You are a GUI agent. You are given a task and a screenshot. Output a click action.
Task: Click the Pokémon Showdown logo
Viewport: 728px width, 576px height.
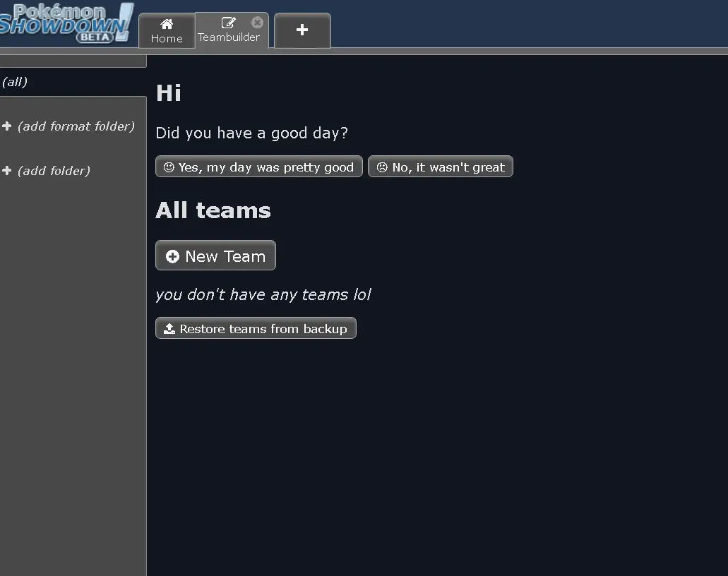(x=67, y=23)
